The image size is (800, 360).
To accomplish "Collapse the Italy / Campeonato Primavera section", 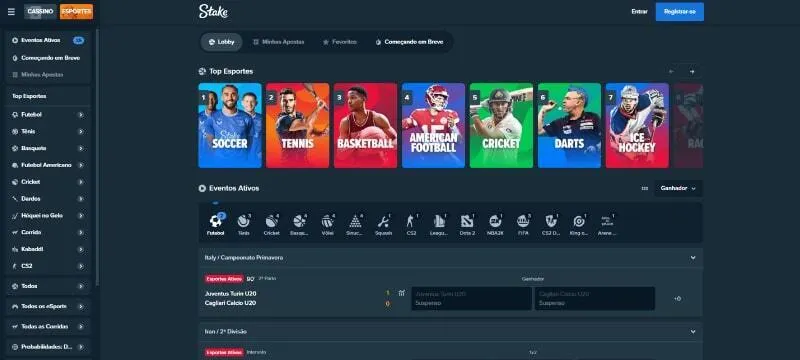I will point(693,258).
